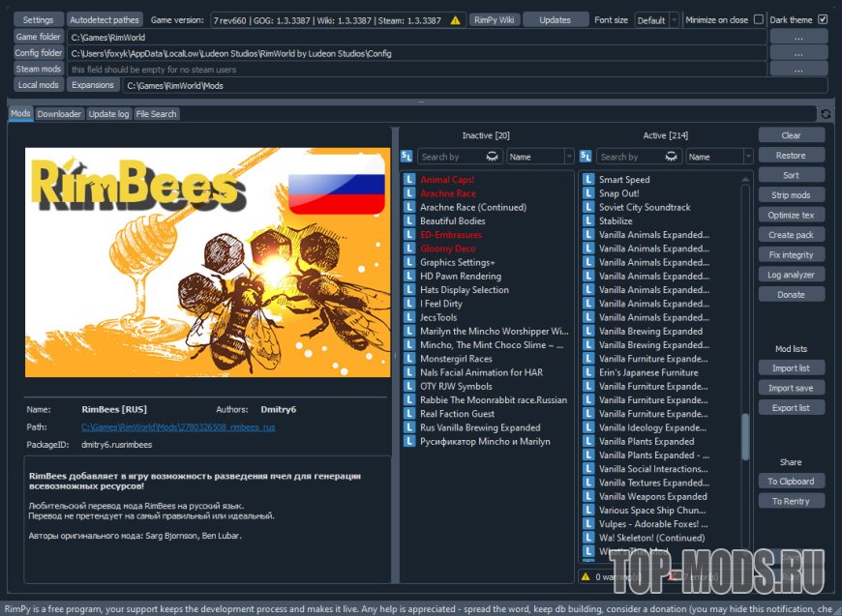Click the Game folder path input field
Screen dimensions: 842x616
click(416, 37)
